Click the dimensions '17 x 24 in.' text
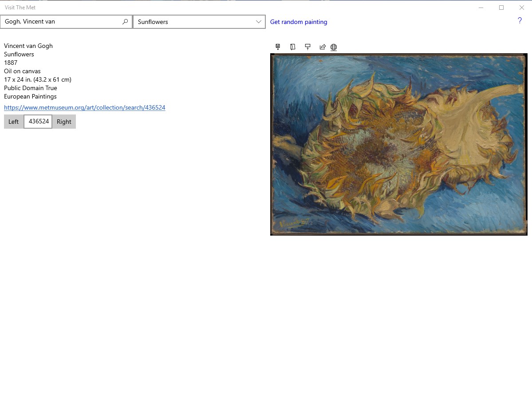532x414 pixels. pyautogui.click(x=38, y=80)
